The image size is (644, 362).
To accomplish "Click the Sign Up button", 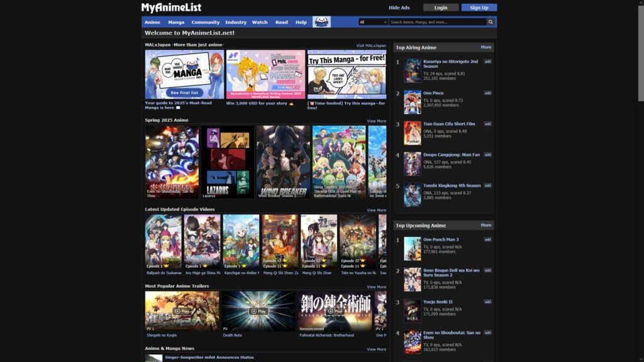I will click(479, 8).
